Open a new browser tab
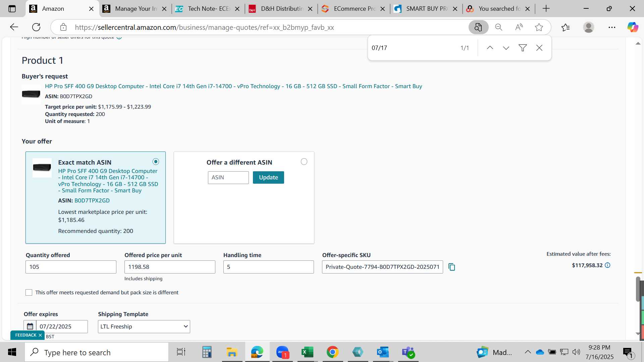644x362 pixels. point(546,9)
